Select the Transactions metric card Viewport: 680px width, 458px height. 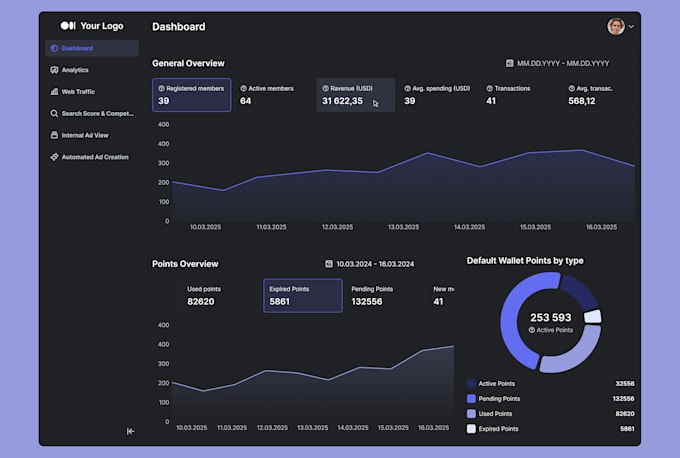[x=520, y=95]
